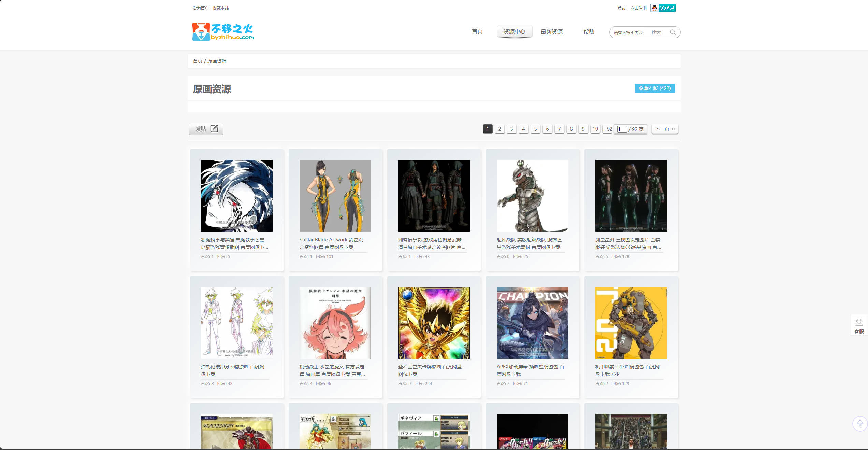This screenshot has width=868, height=450.
Task: Click the 立即注册 link
Action: tap(638, 8)
